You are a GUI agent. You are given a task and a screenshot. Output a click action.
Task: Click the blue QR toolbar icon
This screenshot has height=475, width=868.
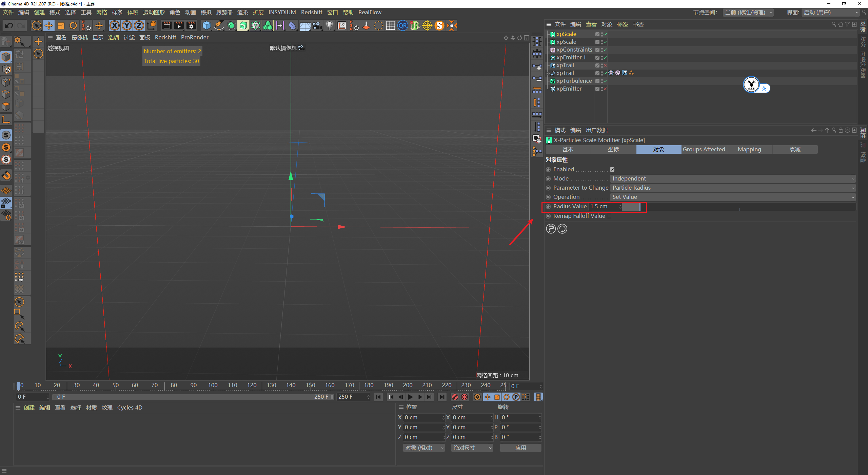[403, 25]
